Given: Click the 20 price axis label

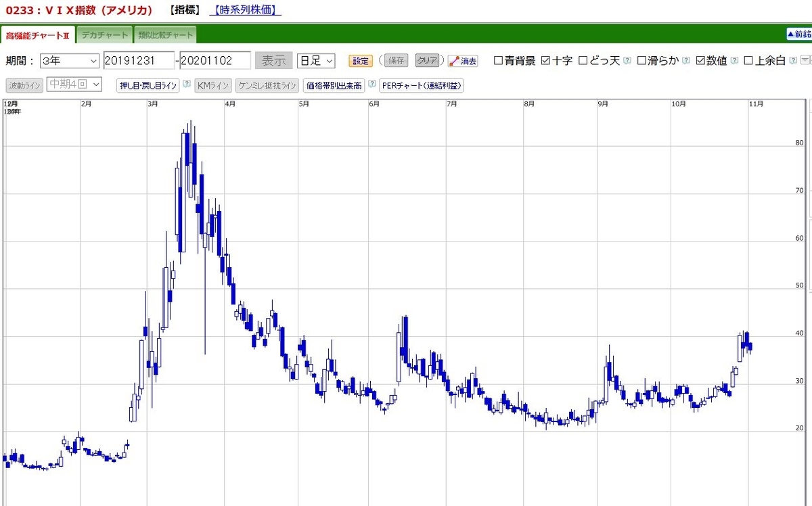Looking at the screenshot, I should pos(799,428).
